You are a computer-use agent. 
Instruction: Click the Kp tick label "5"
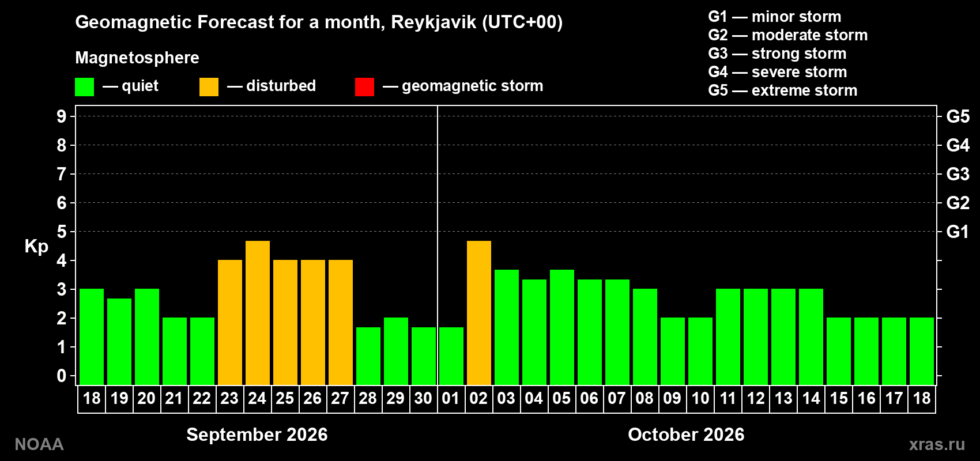click(x=62, y=232)
